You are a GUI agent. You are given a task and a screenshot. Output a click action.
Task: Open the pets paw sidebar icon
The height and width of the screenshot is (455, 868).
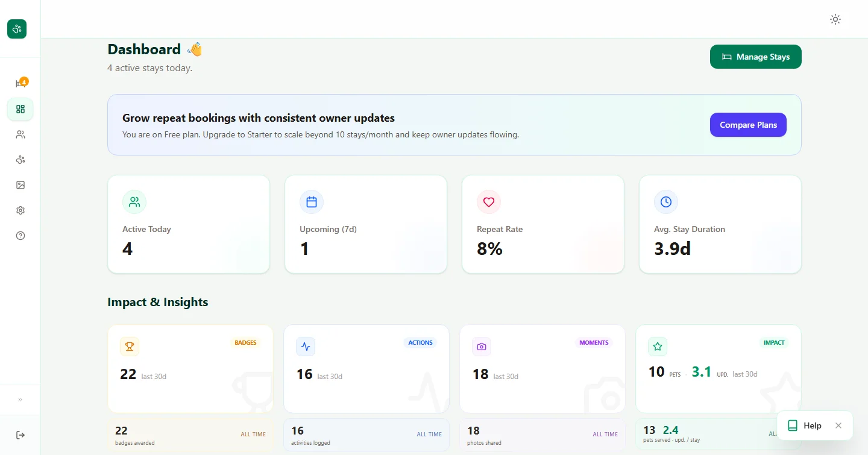point(20,160)
